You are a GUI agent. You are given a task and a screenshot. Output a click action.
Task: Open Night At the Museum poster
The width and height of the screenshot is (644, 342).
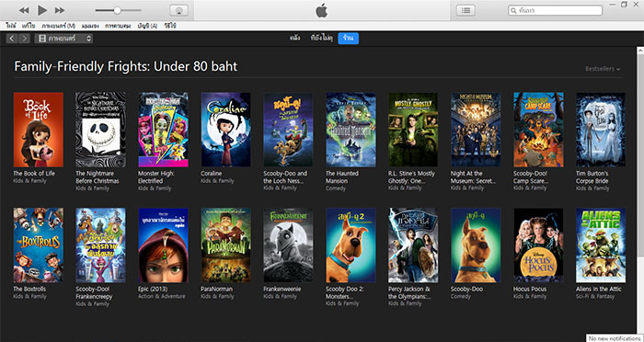point(476,130)
